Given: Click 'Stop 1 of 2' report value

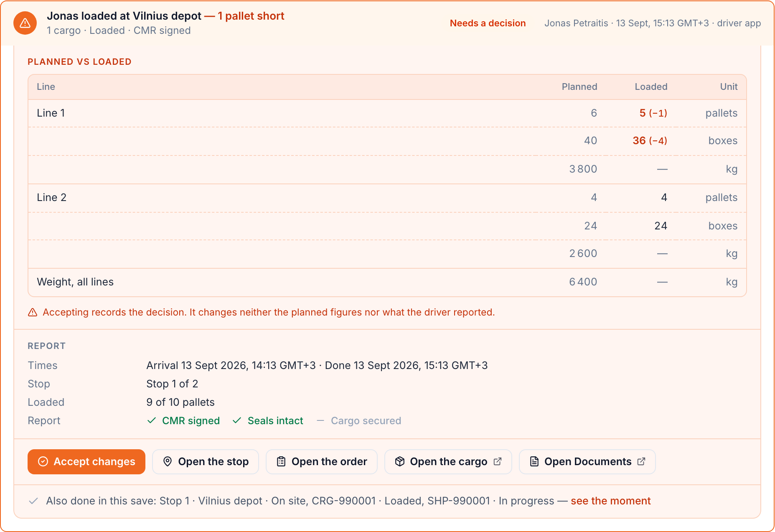Looking at the screenshot, I should click(172, 384).
